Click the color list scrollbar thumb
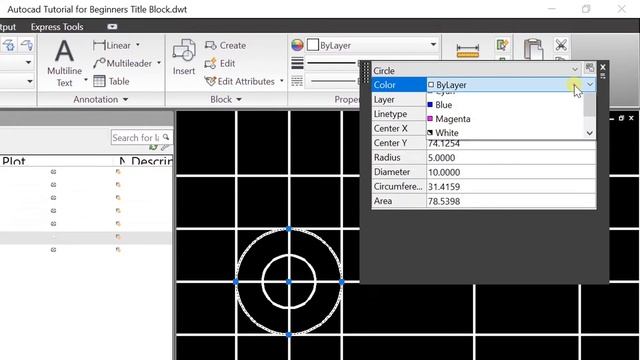 point(589,104)
